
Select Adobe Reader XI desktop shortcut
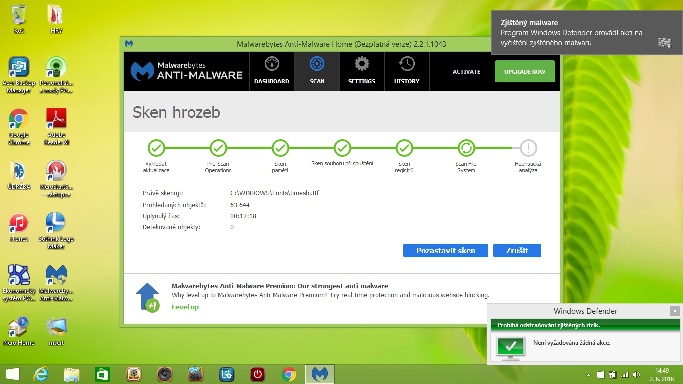(56, 126)
